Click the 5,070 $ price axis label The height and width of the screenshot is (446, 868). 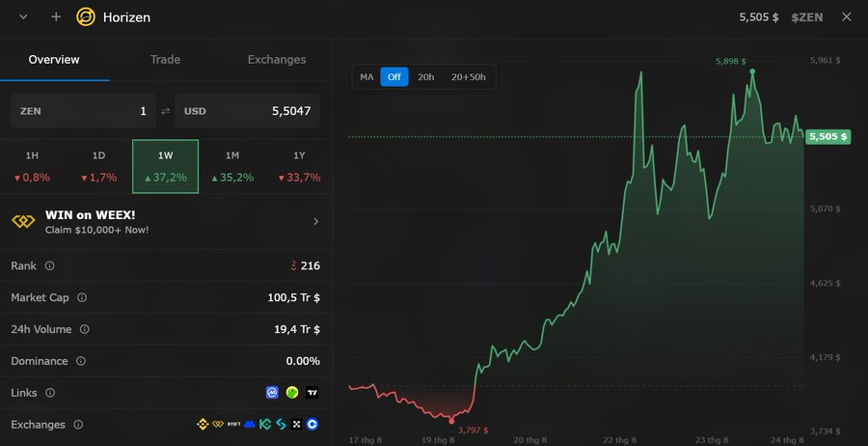click(825, 209)
